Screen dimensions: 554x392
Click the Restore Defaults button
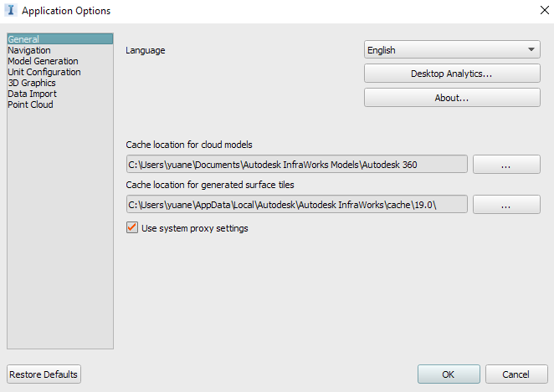point(44,374)
